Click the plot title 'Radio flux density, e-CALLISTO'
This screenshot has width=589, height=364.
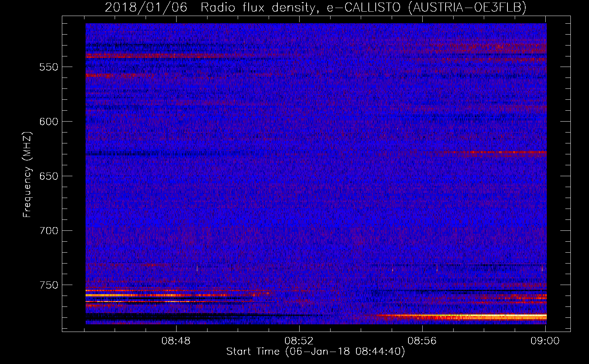[301, 7]
